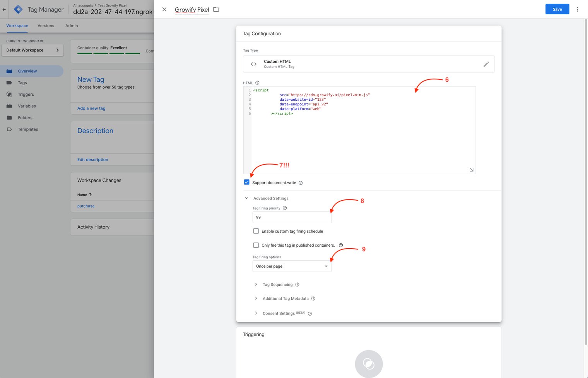Switch to the Versions tab
Image resolution: width=588 pixels, height=378 pixels.
point(46,26)
